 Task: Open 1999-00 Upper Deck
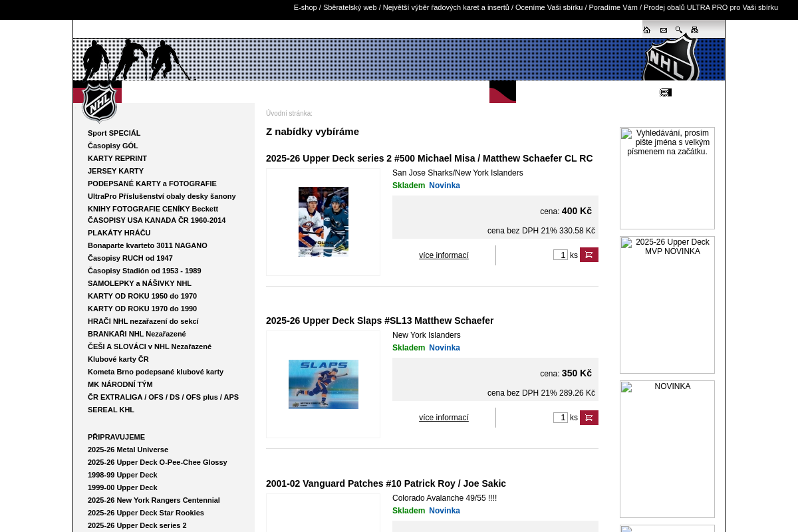coord(122,487)
